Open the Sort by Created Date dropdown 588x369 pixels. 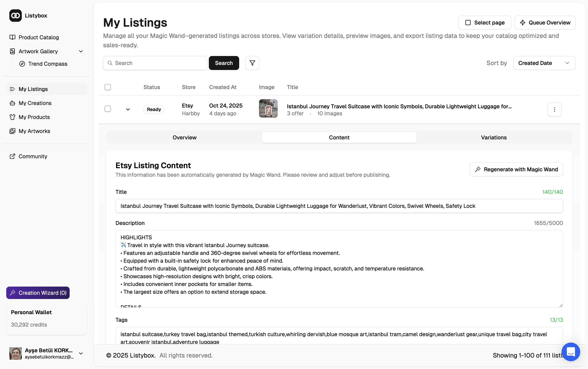coord(544,63)
